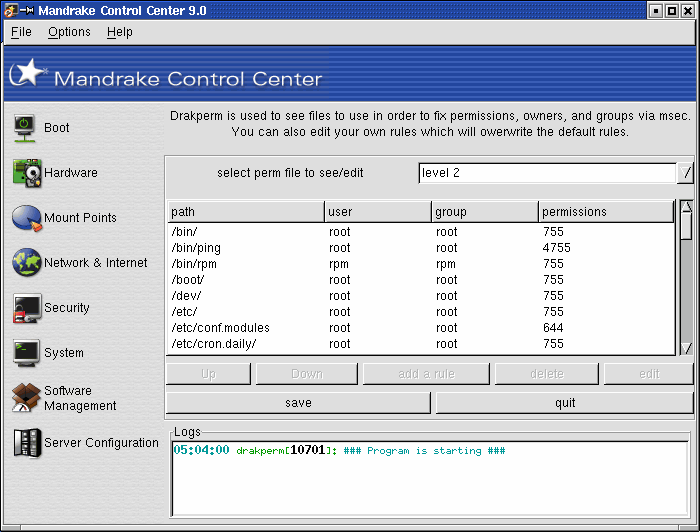This screenshot has height=532, width=700.
Task: Open the Mount Points pie icon
Action: click(x=27, y=218)
